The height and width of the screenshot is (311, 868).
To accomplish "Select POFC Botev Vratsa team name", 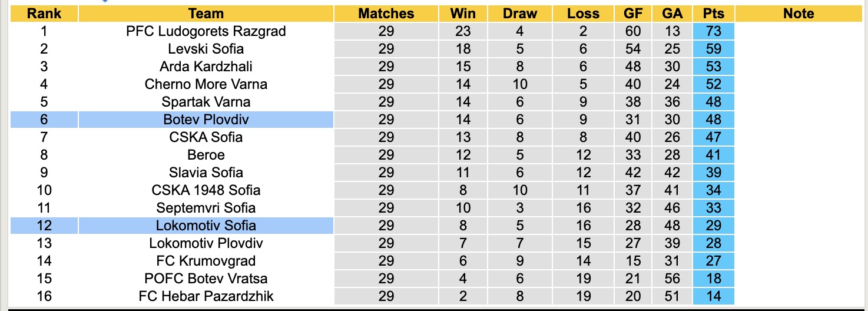I will click(206, 279).
